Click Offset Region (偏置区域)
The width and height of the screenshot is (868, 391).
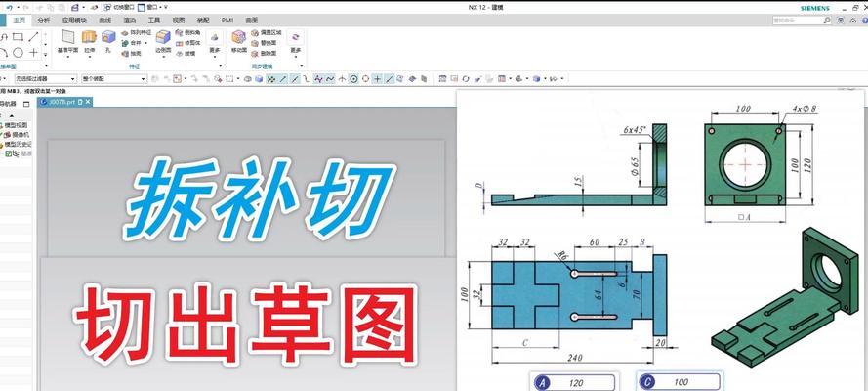267,32
